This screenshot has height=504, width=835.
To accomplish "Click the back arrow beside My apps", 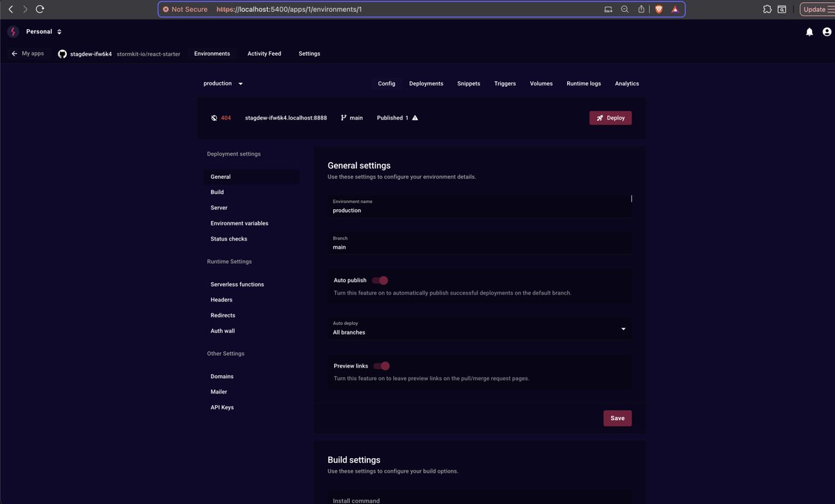I will [x=14, y=54].
